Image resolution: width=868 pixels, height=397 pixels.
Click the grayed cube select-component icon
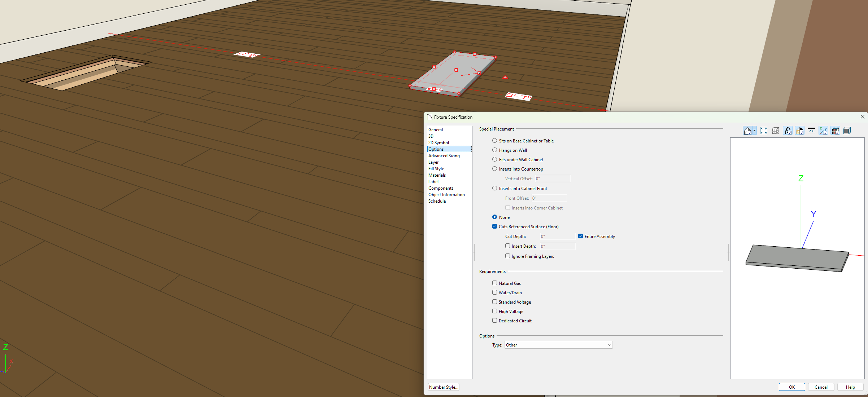pyautogui.click(x=776, y=131)
